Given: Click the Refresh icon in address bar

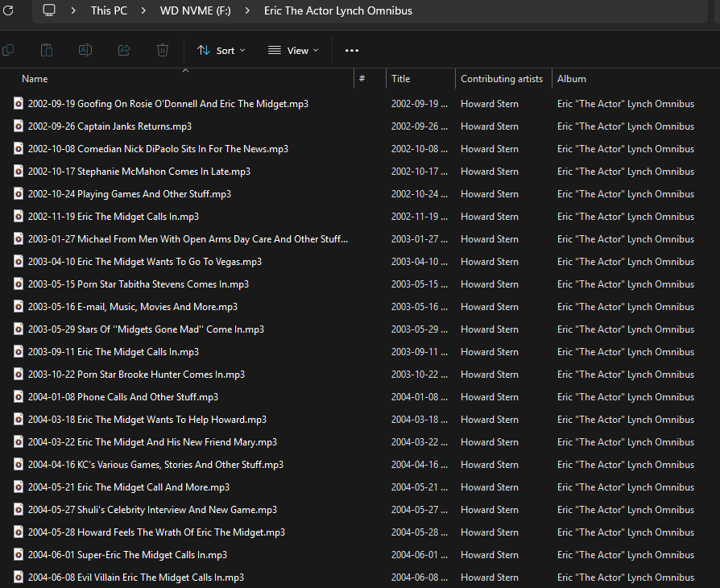Looking at the screenshot, I should (8, 10).
